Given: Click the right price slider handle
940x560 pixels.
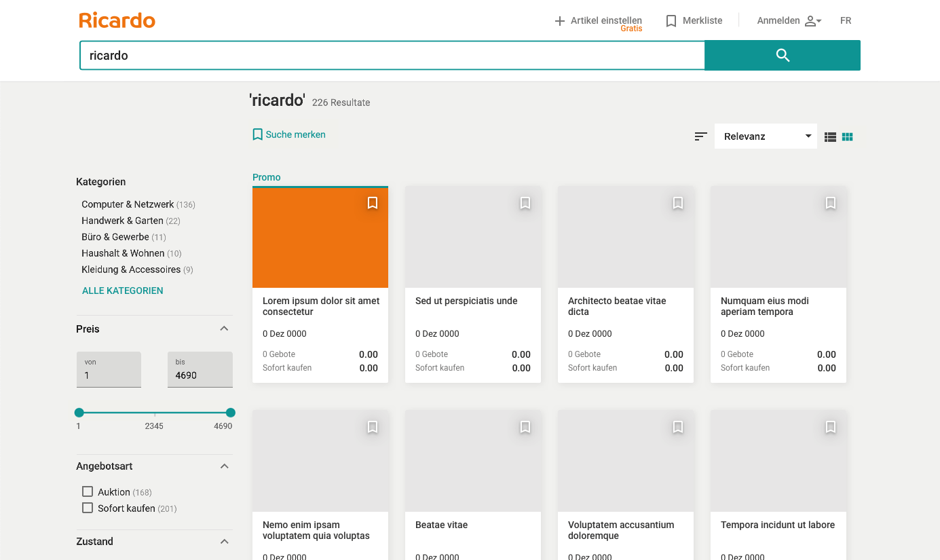Looking at the screenshot, I should (x=231, y=413).
